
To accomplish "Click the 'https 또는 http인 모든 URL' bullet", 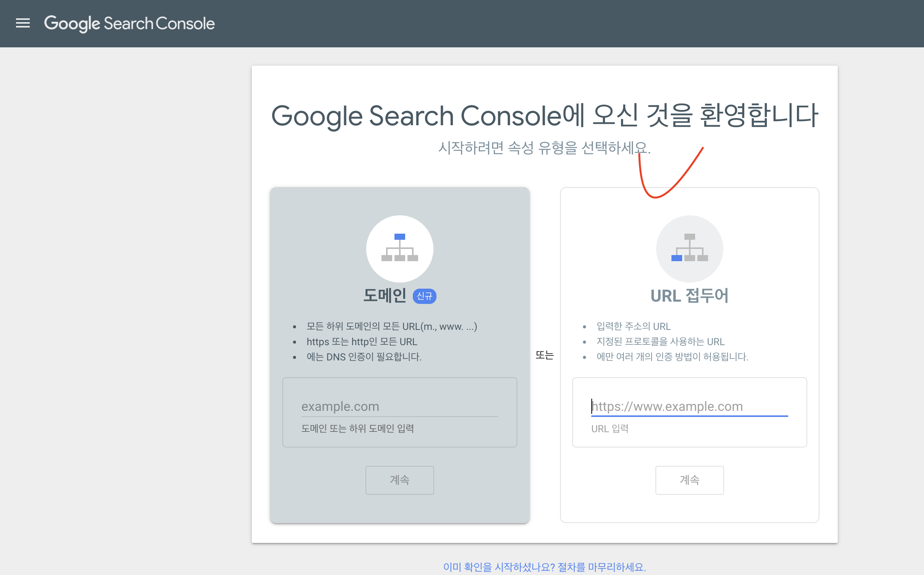I will coord(362,342).
